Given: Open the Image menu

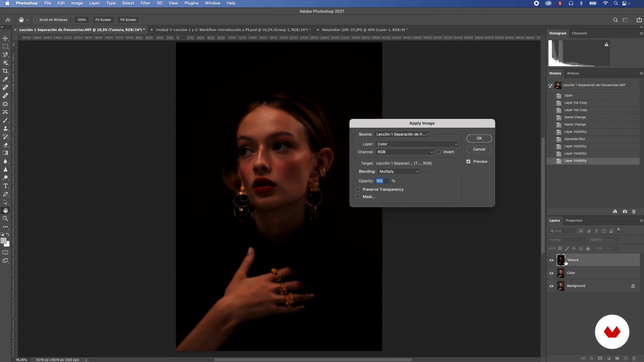Looking at the screenshot, I should 77,3.
